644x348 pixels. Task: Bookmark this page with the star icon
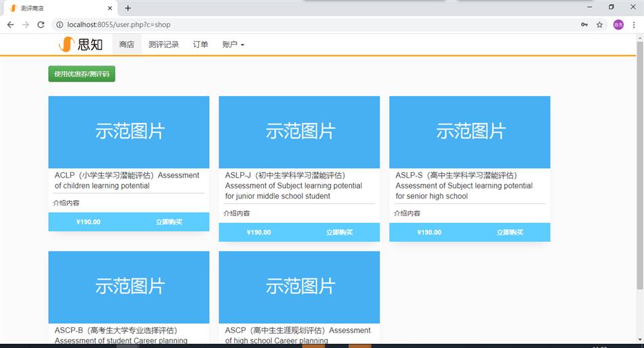tap(599, 24)
